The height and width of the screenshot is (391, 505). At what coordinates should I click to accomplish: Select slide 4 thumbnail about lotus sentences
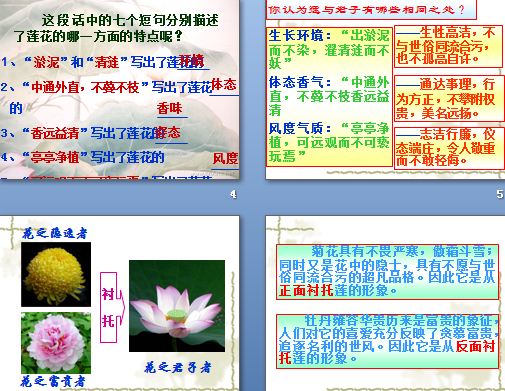[x=119, y=89]
